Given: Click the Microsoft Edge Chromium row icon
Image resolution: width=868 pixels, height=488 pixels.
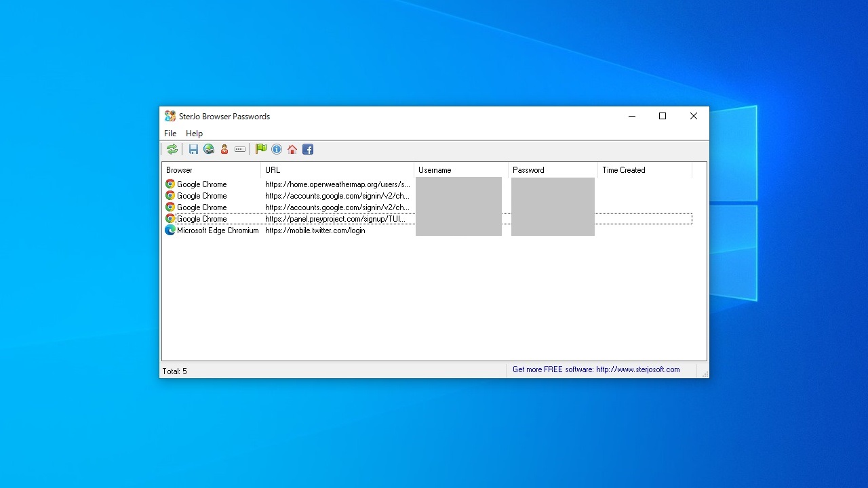Looking at the screenshot, I should click(x=170, y=230).
